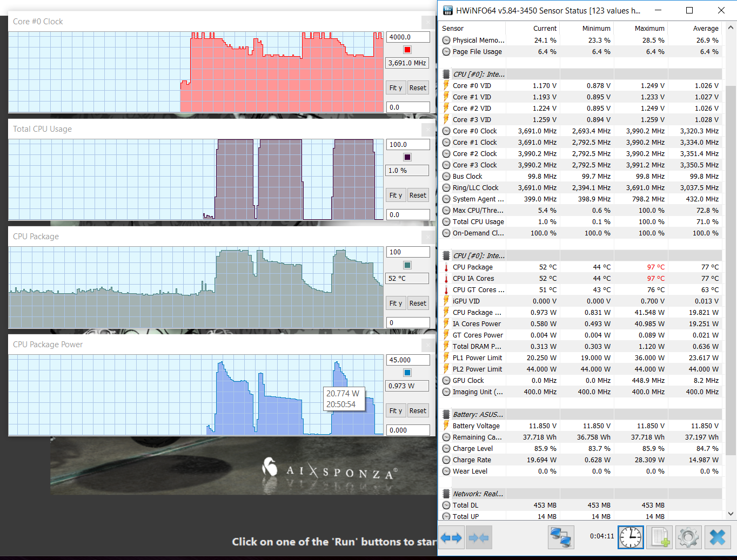
Task: Click the lightning icon next to Core #0 VID
Action: pos(446,85)
